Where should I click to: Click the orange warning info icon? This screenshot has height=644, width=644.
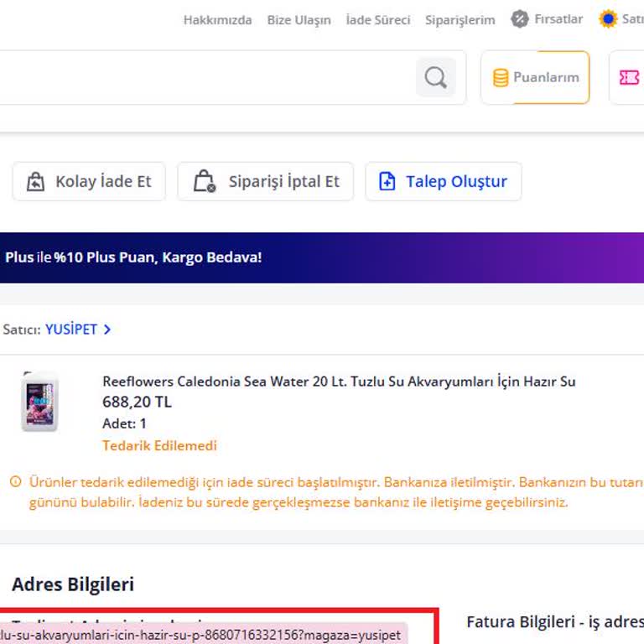pyautogui.click(x=15, y=482)
